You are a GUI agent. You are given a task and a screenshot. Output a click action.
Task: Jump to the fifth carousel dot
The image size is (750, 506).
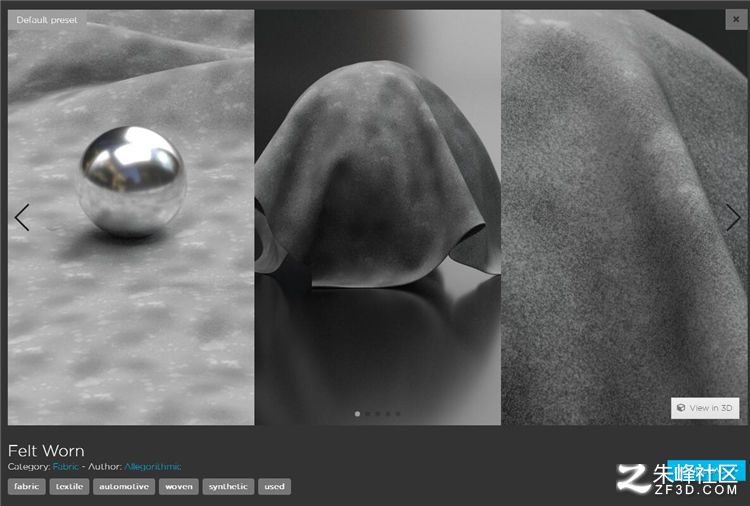pos(398,414)
